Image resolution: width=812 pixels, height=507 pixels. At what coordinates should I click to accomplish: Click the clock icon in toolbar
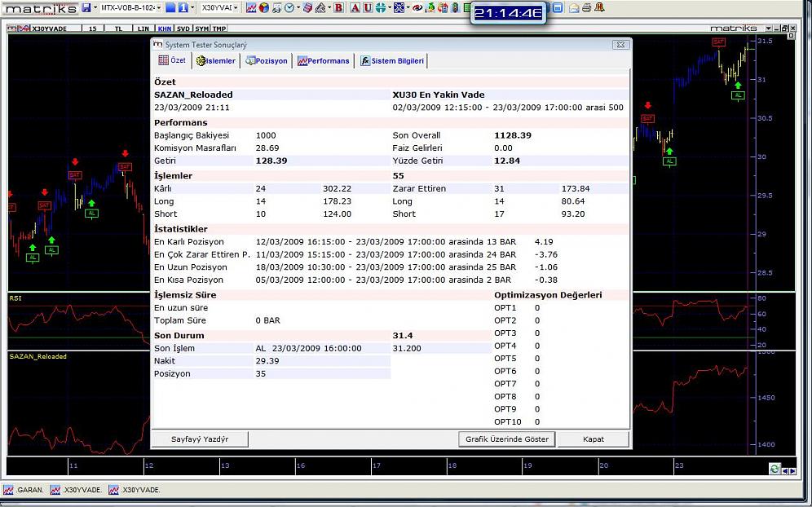289,8
